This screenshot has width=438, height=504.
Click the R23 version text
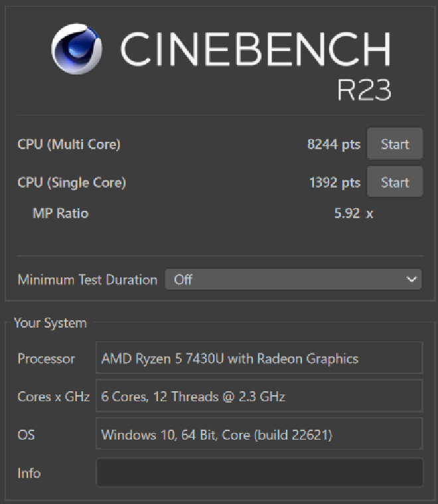point(364,90)
